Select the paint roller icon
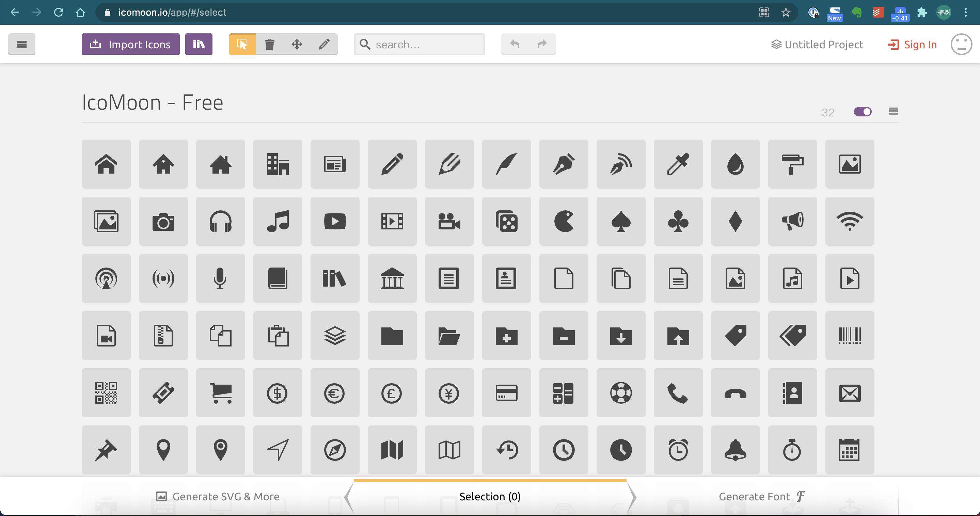The height and width of the screenshot is (516, 980). tap(792, 164)
